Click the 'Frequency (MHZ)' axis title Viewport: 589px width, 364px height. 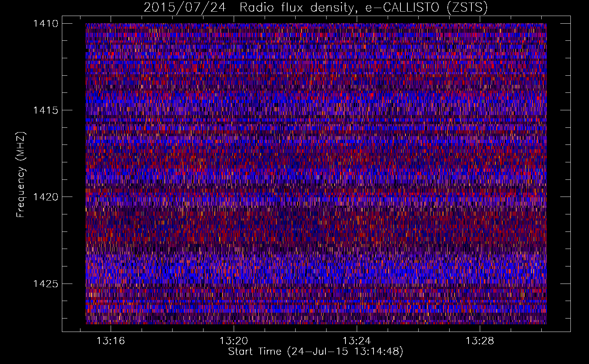click(21, 174)
